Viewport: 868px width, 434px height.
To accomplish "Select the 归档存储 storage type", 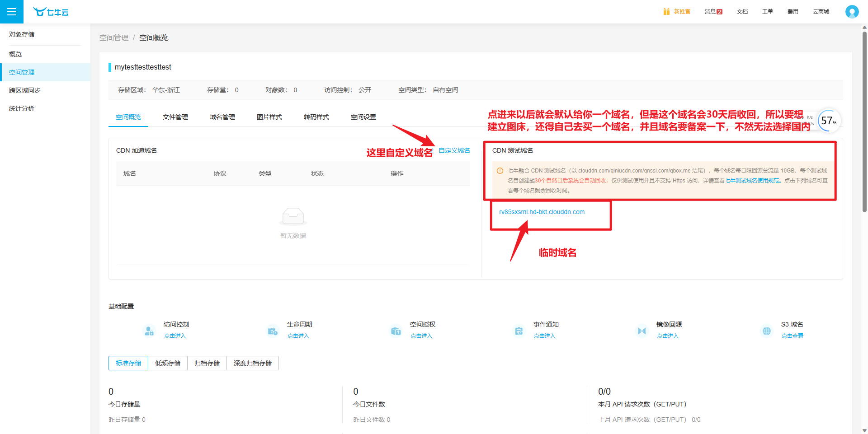I will 207,363.
